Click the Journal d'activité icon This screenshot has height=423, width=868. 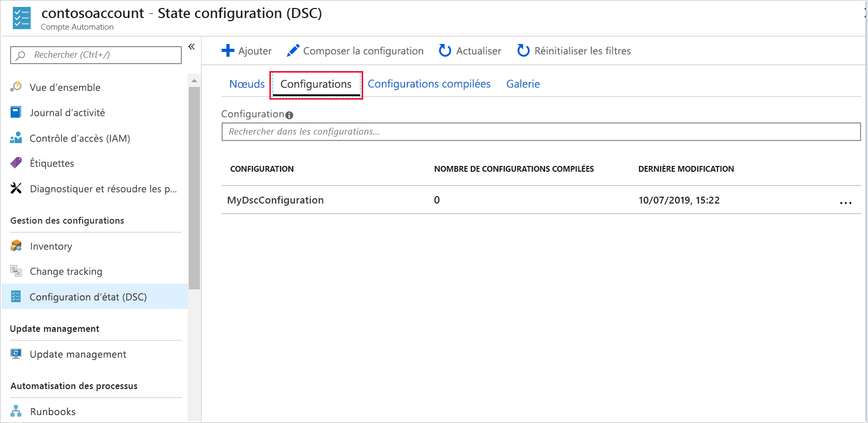(16, 112)
